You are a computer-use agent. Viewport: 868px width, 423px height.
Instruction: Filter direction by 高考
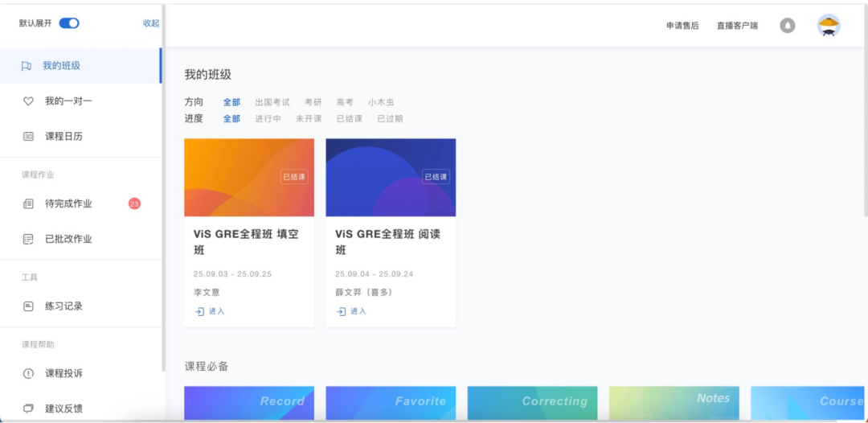[x=345, y=102]
